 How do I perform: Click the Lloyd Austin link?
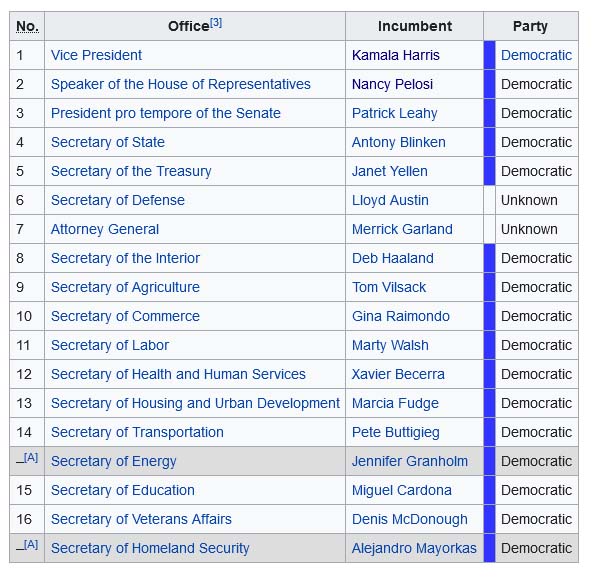(x=390, y=200)
